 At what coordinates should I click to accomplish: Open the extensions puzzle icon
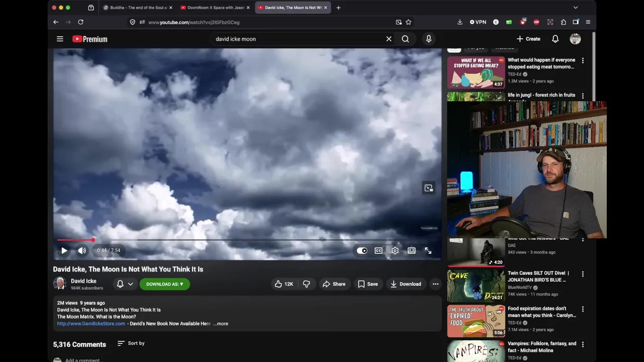[563, 22]
